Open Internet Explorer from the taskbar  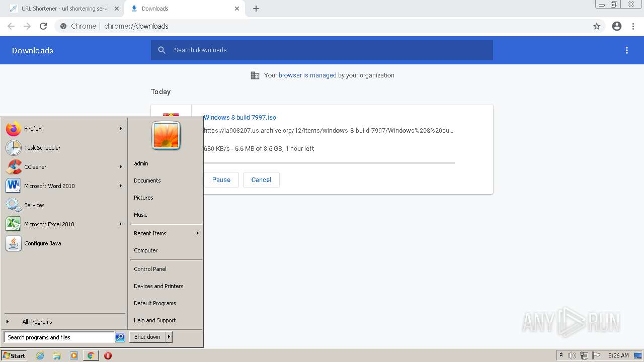[x=40, y=355]
